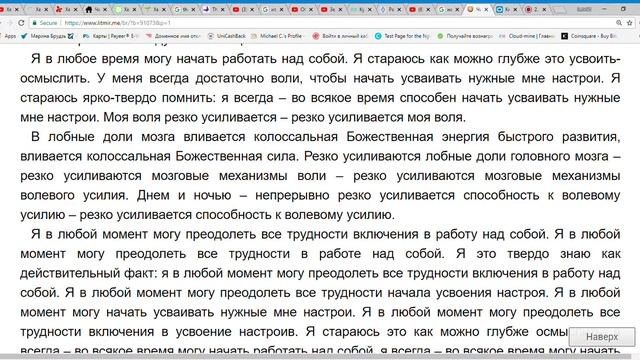Open the Michael C.'s Profile bookmark
Viewport: 640px width, 360px height.
pyautogui.click(x=278, y=36)
